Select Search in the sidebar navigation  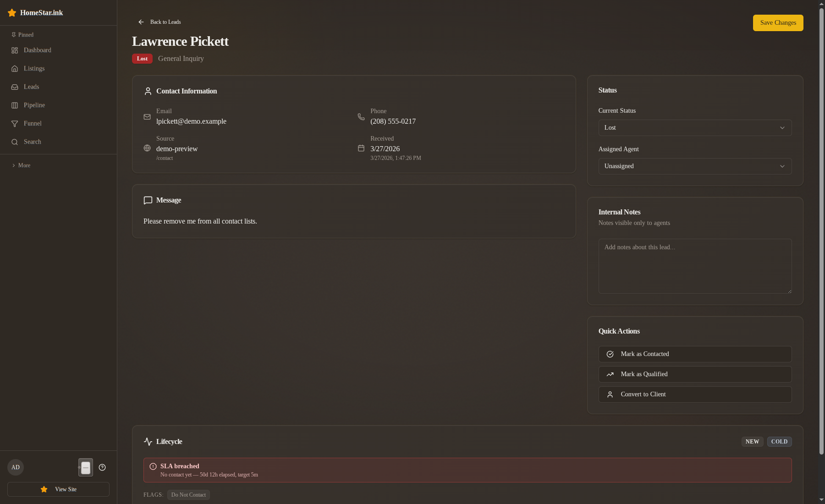point(58,142)
